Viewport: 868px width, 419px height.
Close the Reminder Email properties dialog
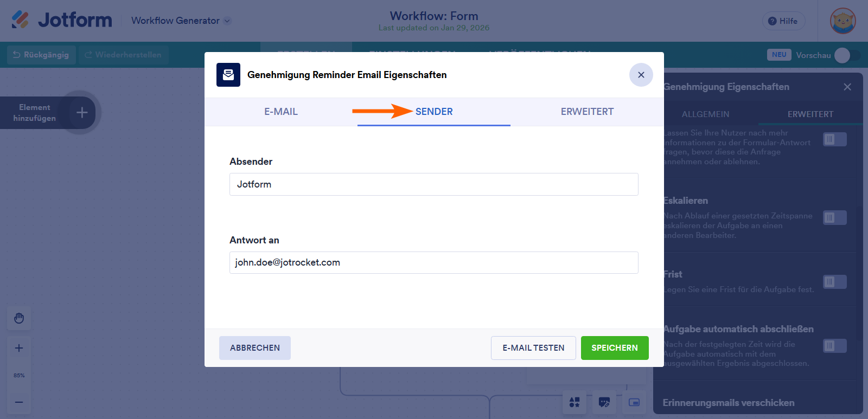(641, 75)
